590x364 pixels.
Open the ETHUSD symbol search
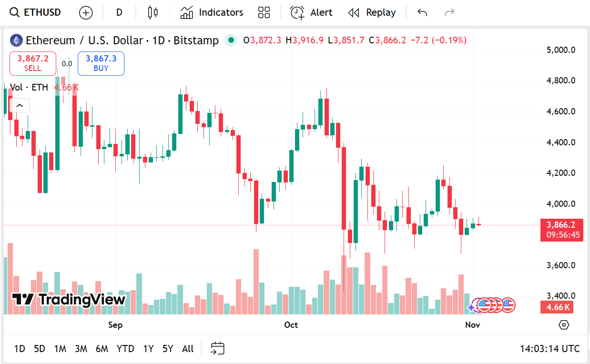(x=36, y=12)
